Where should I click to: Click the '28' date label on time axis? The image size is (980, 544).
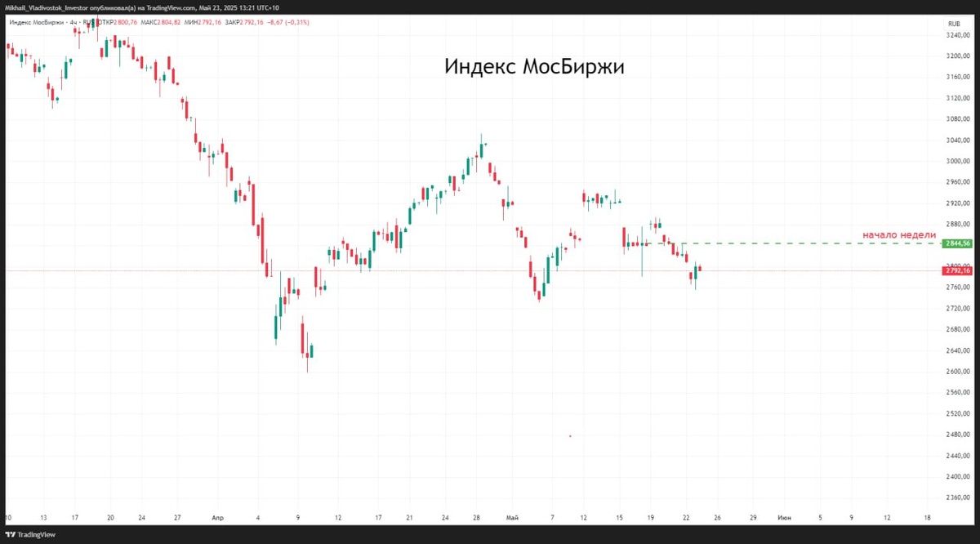point(476,517)
